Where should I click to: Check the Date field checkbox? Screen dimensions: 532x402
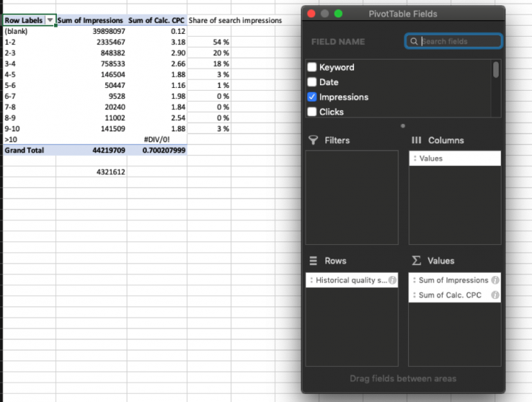click(312, 82)
